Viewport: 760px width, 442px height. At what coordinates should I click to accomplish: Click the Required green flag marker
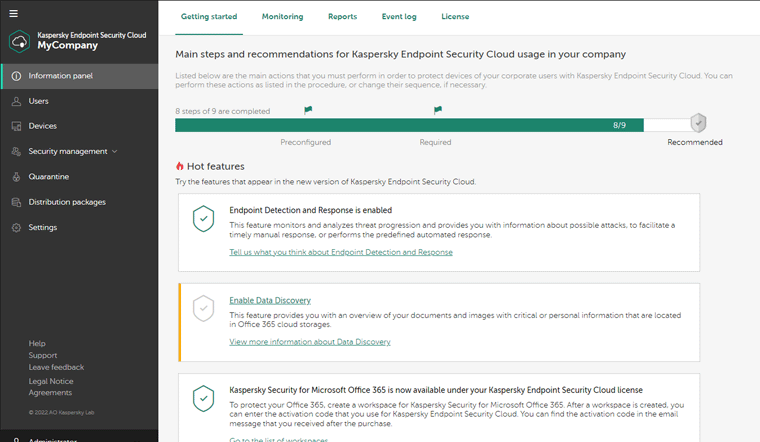click(438, 110)
